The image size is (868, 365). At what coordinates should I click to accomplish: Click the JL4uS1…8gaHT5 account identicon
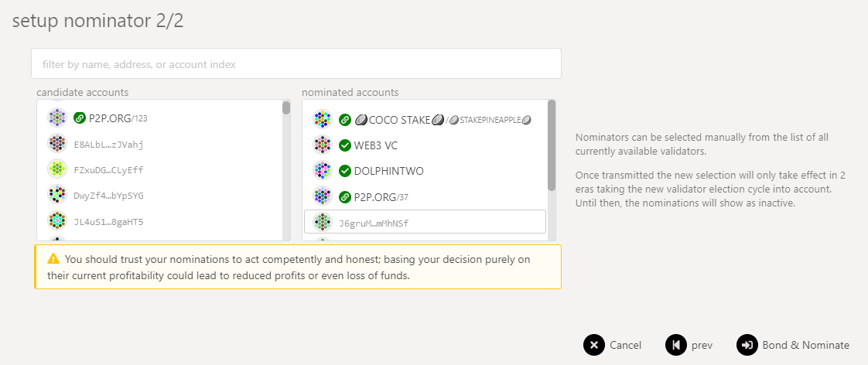coord(57,221)
